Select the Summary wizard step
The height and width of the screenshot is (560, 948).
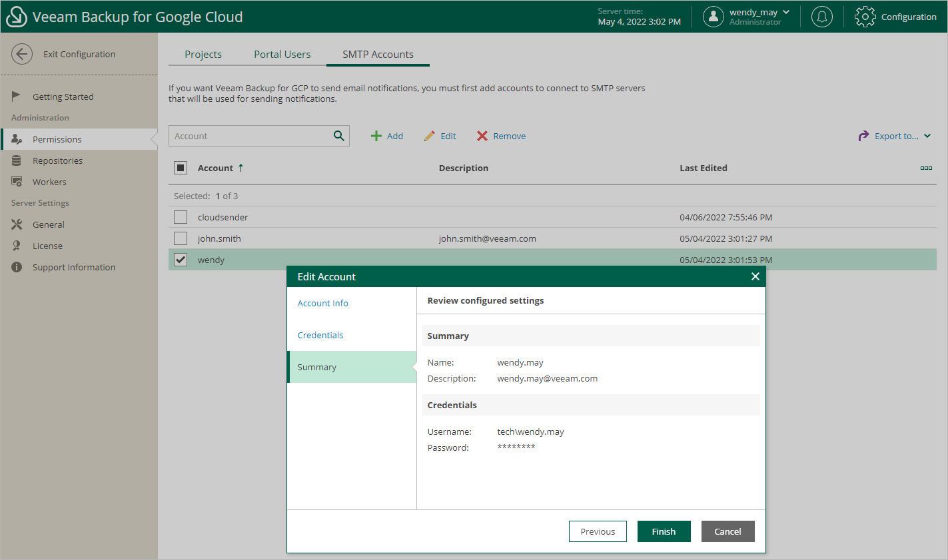352,367
